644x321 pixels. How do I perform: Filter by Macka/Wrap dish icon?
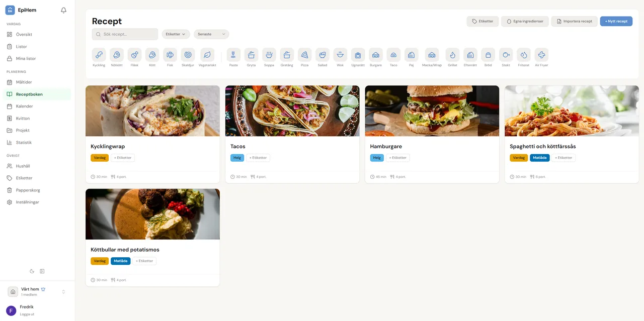tap(432, 55)
